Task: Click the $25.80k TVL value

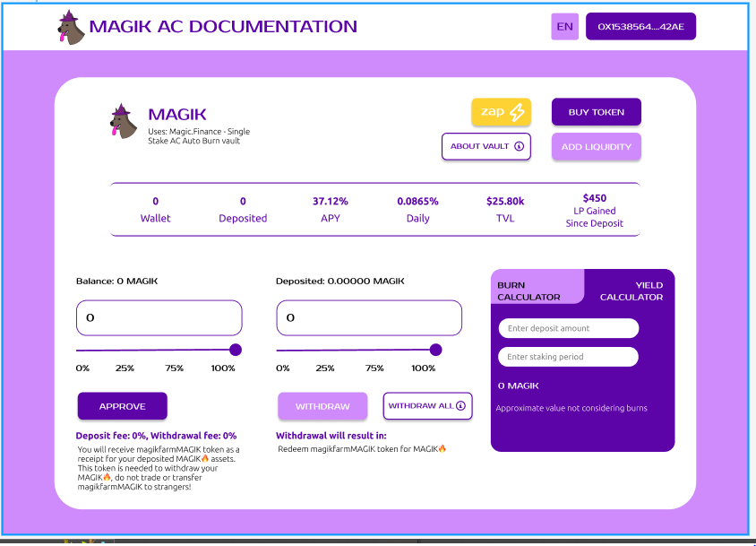Action: click(x=505, y=202)
